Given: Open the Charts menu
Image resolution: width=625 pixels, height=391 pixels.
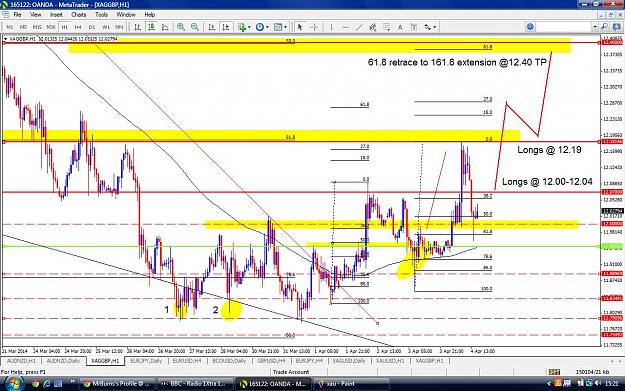Looking at the screenshot, I should [x=79, y=14].
